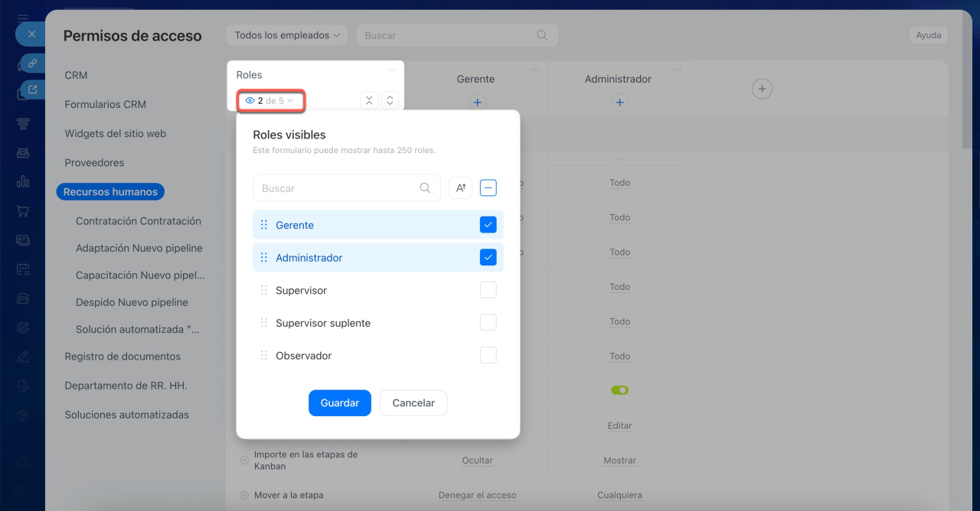Click the Guardar button
The image size is (980, 511).
pyautogui.click(x=339, y=403)
